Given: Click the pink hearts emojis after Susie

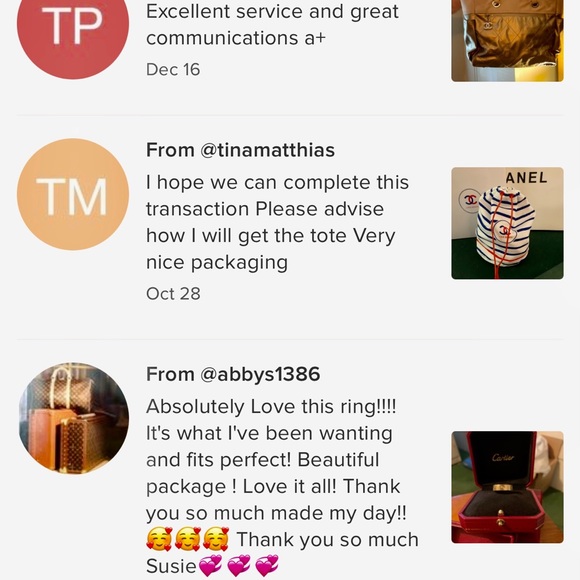Looking at the screenshot, I should (x=239, y=566).
